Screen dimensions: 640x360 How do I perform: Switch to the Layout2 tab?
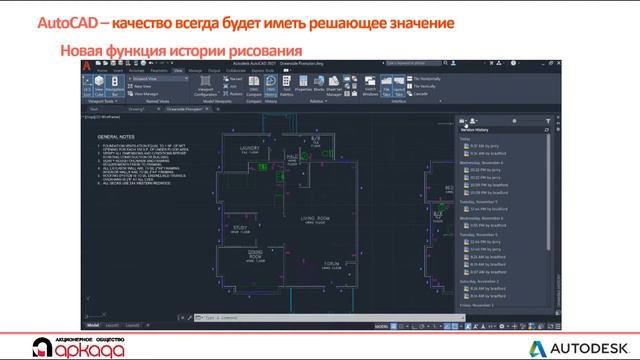[132, 325]
